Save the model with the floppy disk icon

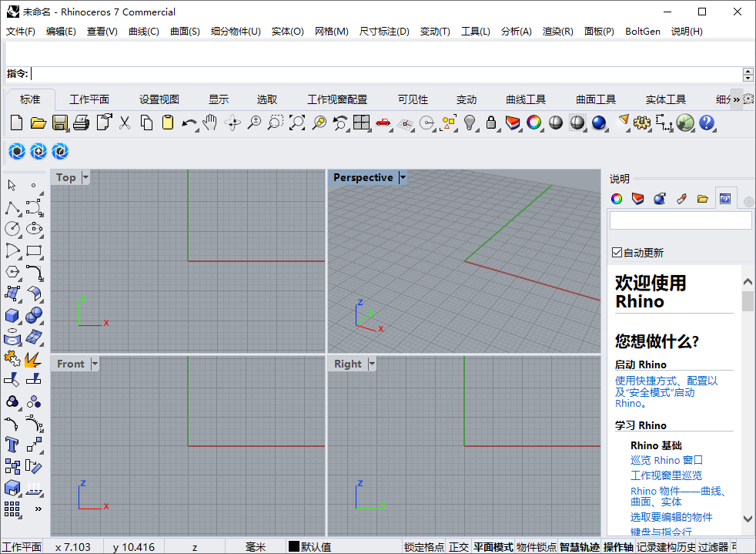(60, 123)
